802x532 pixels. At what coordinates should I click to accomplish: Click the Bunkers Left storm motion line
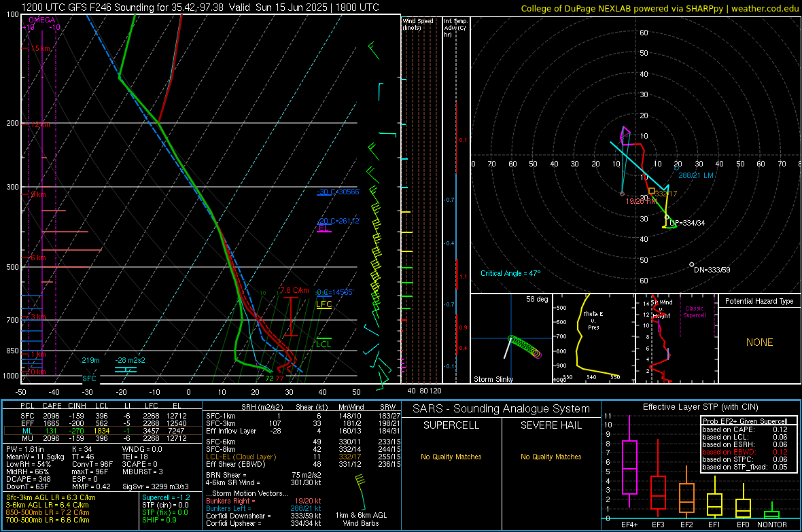pos(264,508)
